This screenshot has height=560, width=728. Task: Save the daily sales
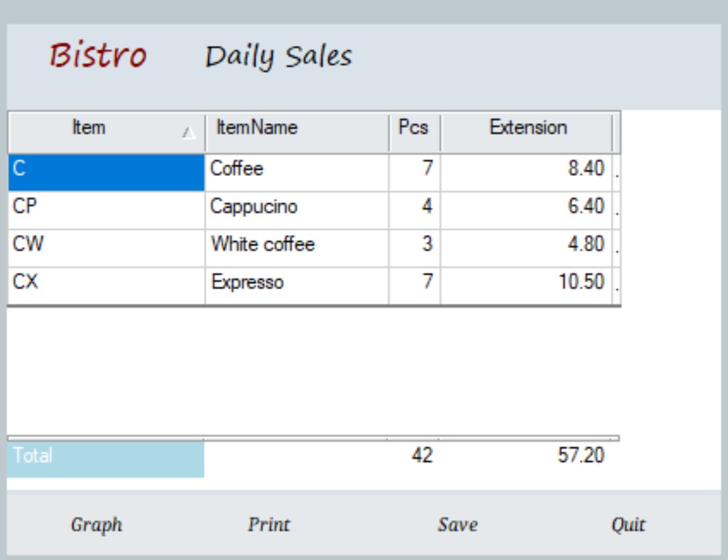(457, 525)
